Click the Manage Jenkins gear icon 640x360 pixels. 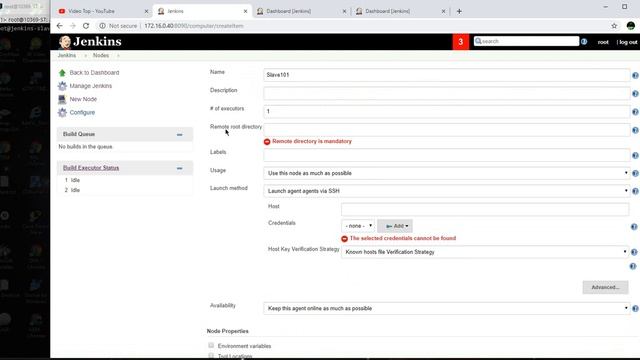[62, 86]
